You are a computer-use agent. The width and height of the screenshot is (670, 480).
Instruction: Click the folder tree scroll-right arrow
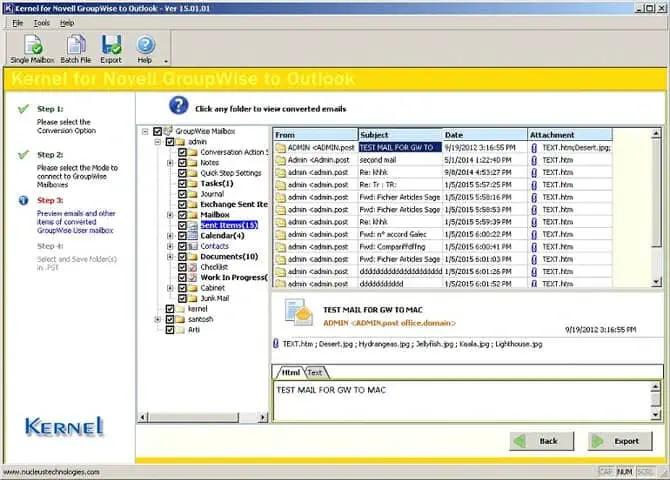tap(263, 417)
